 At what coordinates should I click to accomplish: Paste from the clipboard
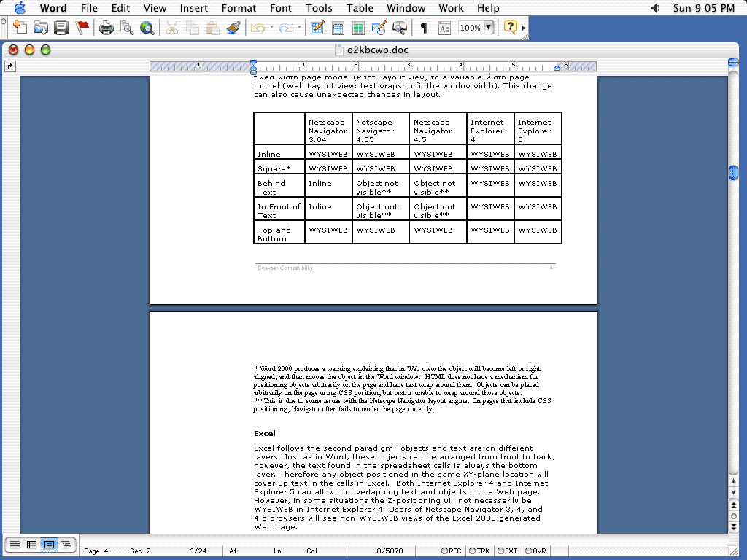pyautogui.click(x=212, y=28)
